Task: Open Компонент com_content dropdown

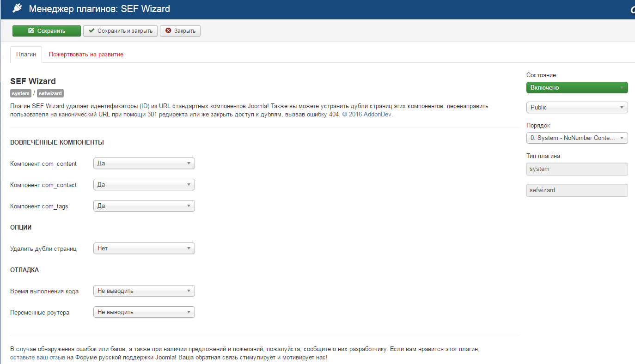Action: [x=144, y=164]
